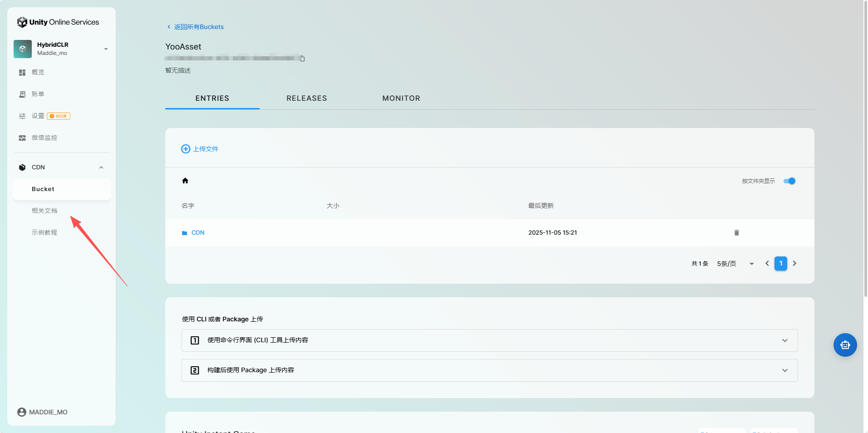Click the page vertical scrollbar
Image resolution: width=868 pixels, height=433 pixels.
tap(865, 150)
